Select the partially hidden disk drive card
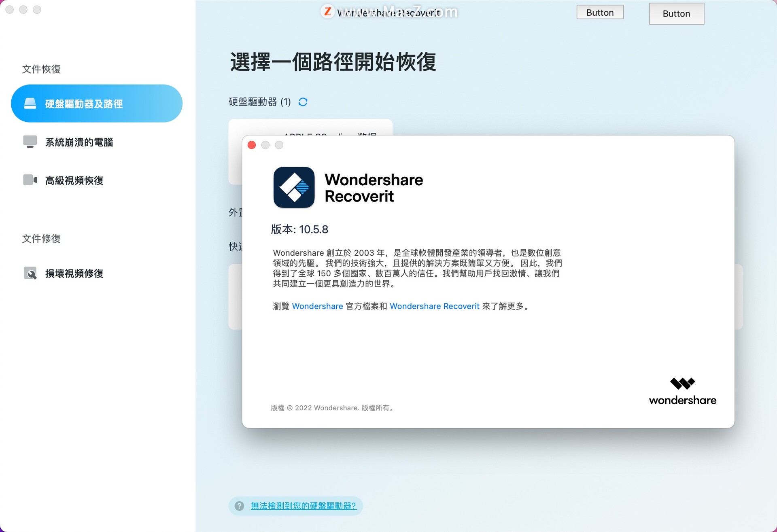Screen dimensions: 777x532 pyautogui.click(x=310, y=127)
